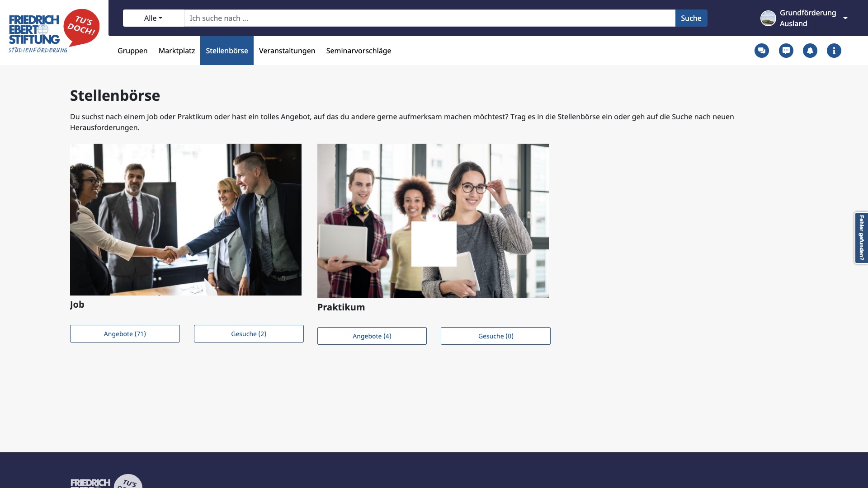
Task: Open Praktikum Gesuche (0)
Action: (495, 336)
